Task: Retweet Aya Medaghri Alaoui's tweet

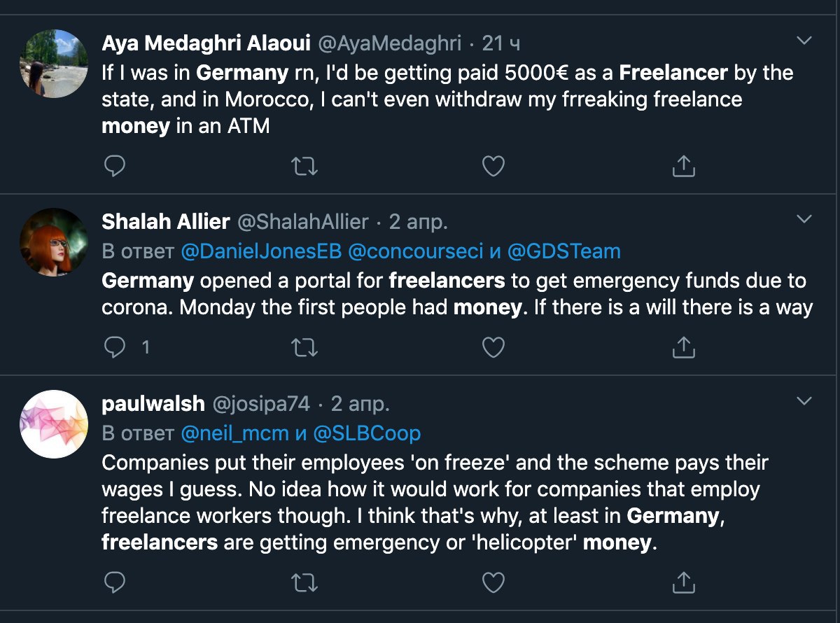Action: point(304,166)
